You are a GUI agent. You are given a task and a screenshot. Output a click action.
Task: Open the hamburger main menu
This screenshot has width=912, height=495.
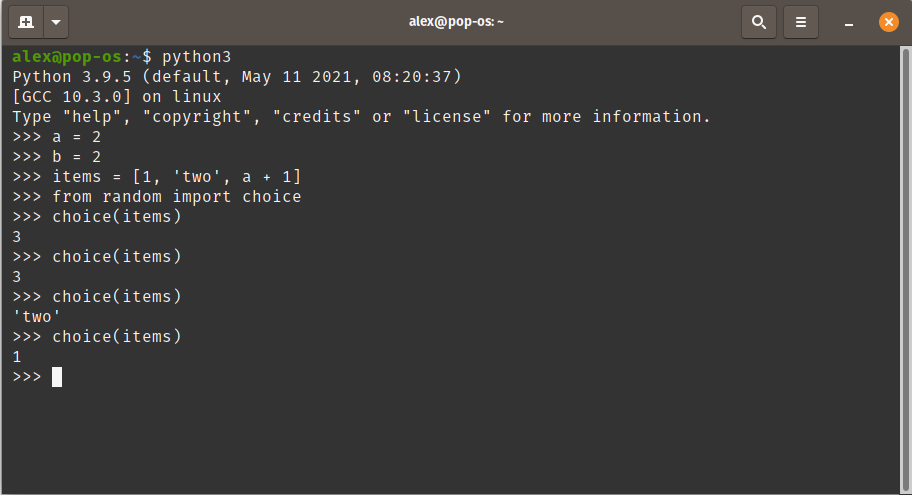coord(800,22)
